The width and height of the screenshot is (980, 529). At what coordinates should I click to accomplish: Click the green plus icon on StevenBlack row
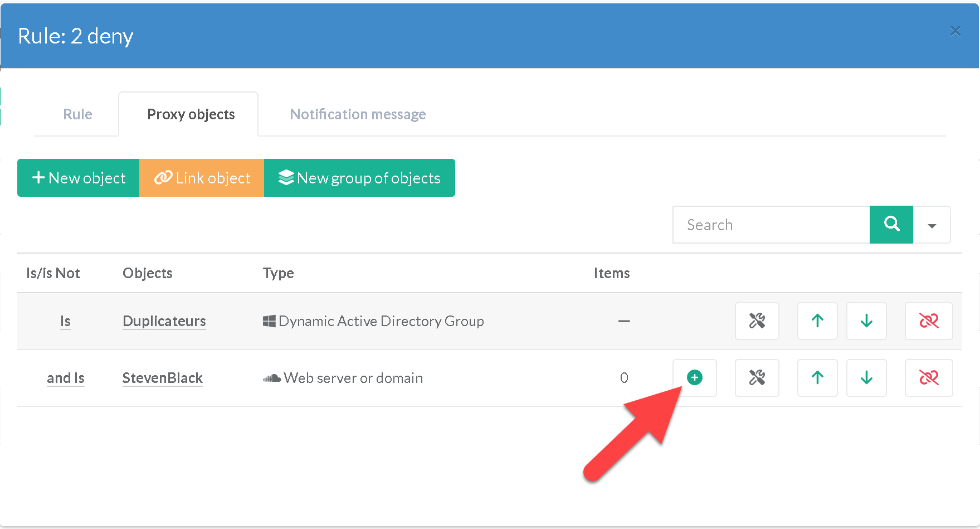pyautogui.click(x=694, y=378)
